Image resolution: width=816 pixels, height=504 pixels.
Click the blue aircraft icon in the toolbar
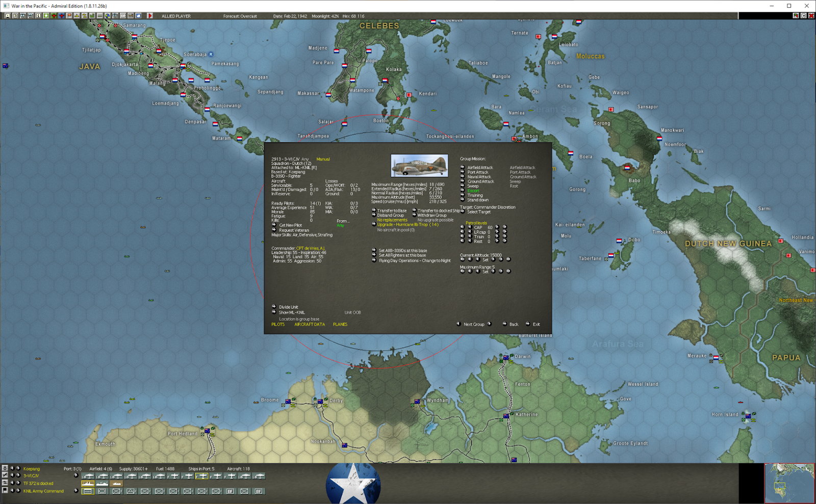tap(61, 16)
